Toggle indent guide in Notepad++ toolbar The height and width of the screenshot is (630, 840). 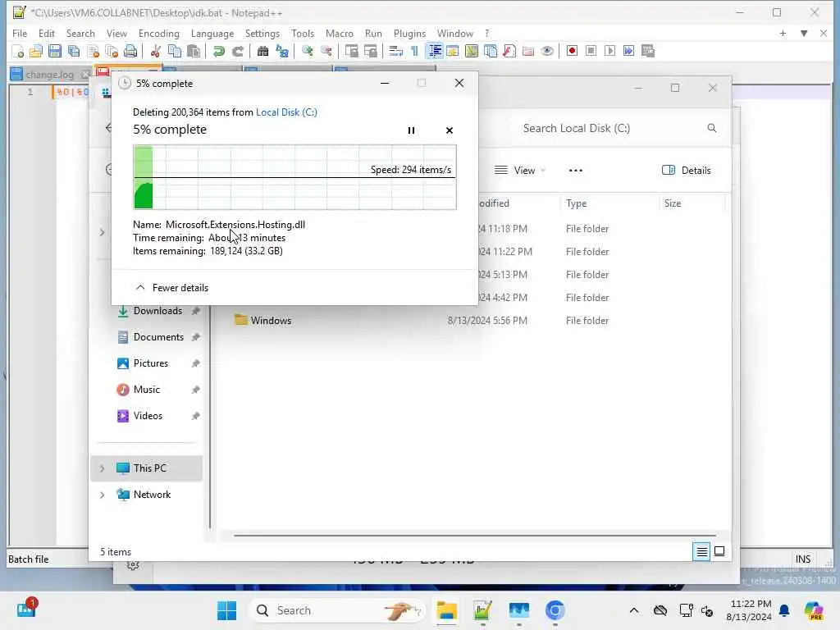(x=434, y=51)
